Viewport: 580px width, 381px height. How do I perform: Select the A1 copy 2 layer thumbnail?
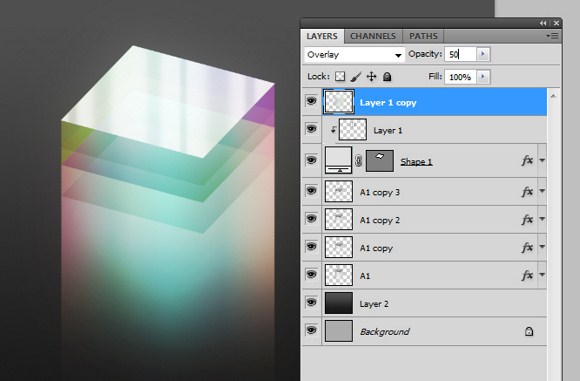click(x=338, y=219)
